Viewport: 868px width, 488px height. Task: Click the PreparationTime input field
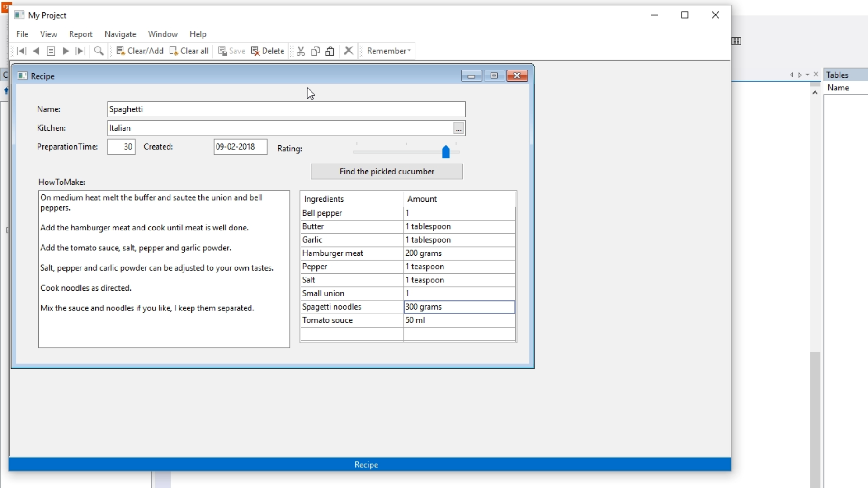121,147
